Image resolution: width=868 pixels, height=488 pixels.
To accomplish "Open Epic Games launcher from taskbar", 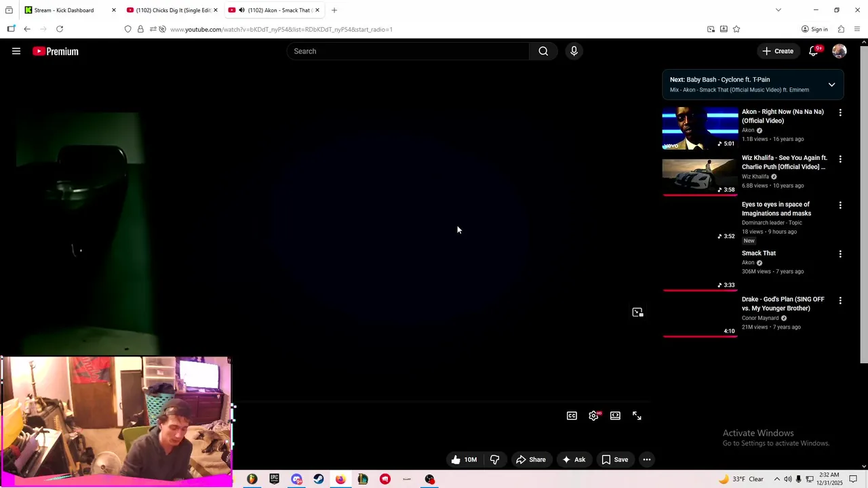I will (274, 479).
